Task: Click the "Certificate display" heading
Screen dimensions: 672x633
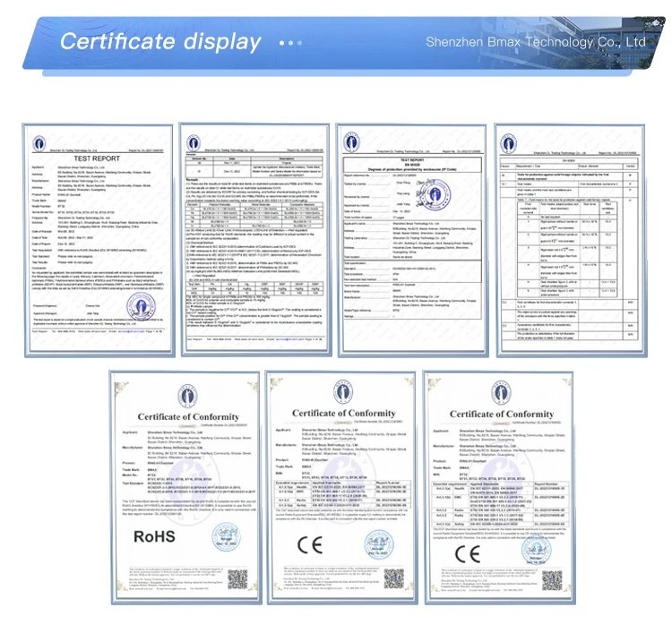Action: [x=160, y=42]
